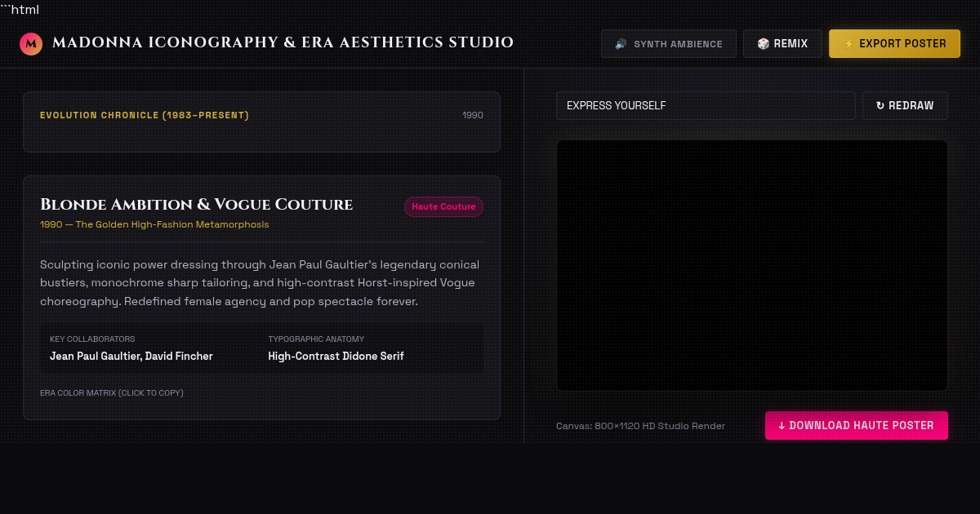Toggle Synth Ambience sound button

(x=669, y=44)
